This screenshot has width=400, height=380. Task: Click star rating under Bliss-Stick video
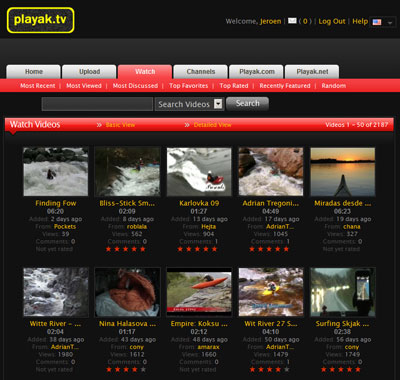pyautogui.click(x=126, y=249)
